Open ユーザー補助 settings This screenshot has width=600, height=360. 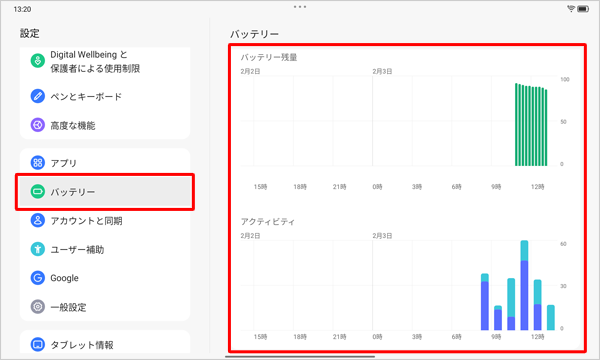coord(105,249)
